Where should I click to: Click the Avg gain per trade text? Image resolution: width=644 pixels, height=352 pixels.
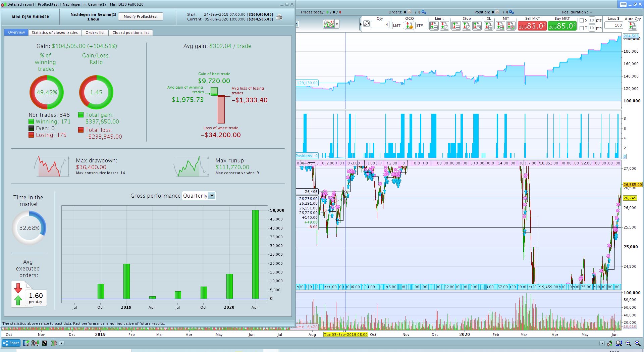coord(217,46)
